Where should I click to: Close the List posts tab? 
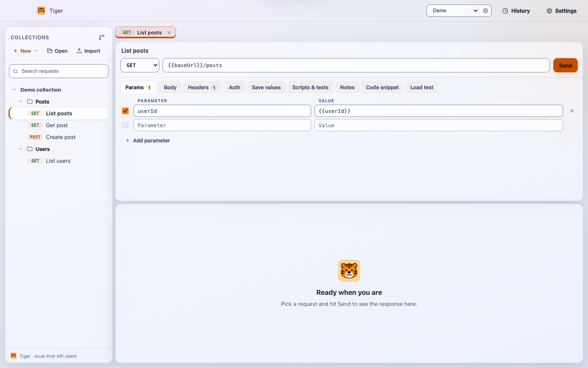click(x=169, y=33)
